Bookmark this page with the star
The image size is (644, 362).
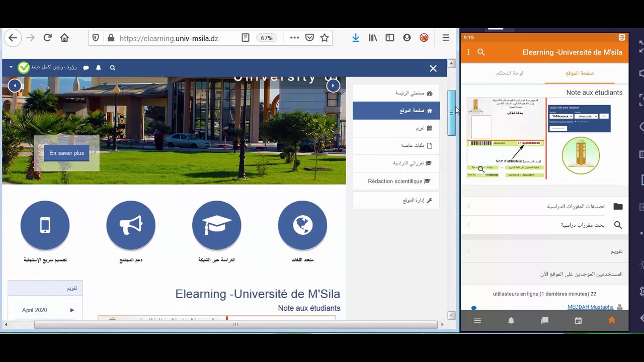point(325,38)
